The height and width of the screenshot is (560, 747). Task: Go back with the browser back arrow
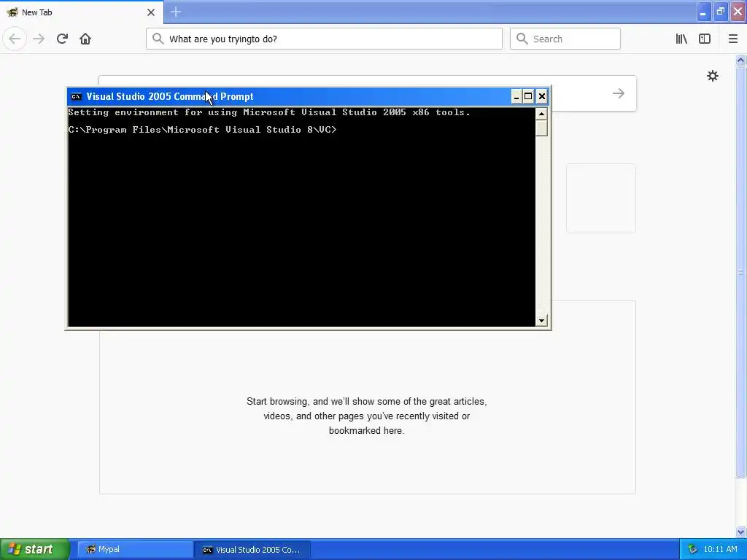(15, 39)
